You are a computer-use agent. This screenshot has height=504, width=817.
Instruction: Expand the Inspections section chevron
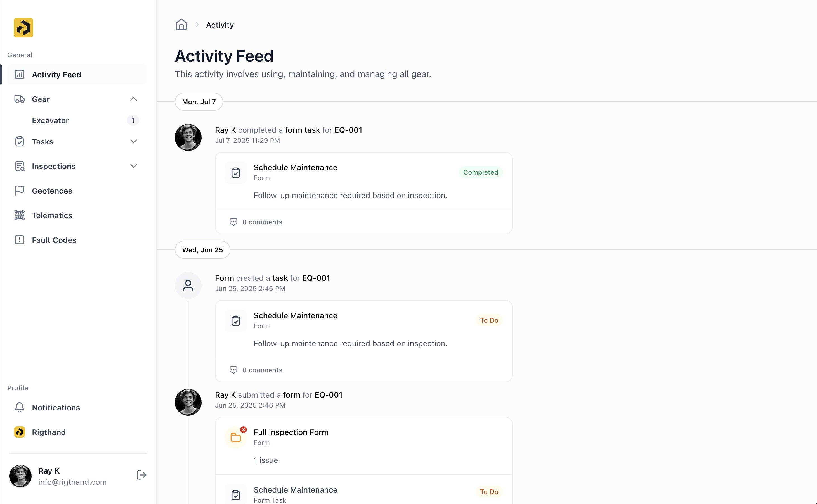(133, 166)
